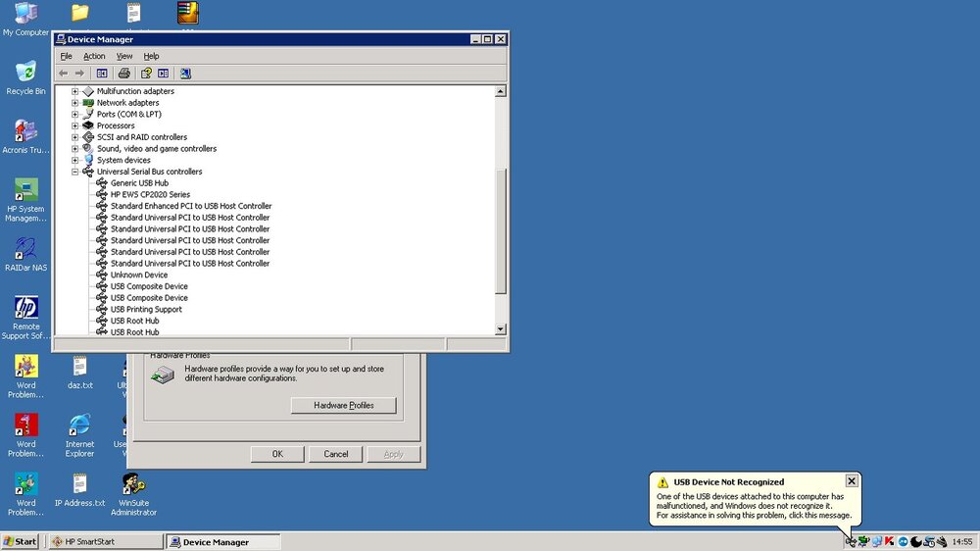Expand Sound, video and game controllers
Screen dimensions: 980x551
(75, 149)
